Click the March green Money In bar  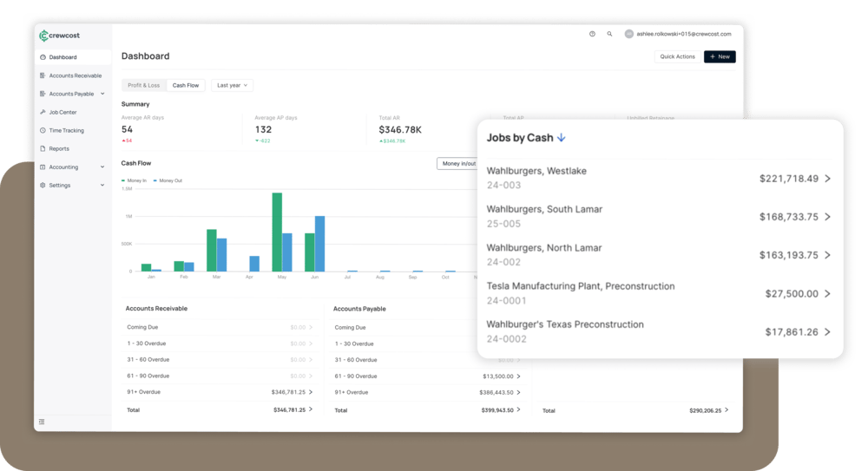pyautogui.click(x=212, y=250)
